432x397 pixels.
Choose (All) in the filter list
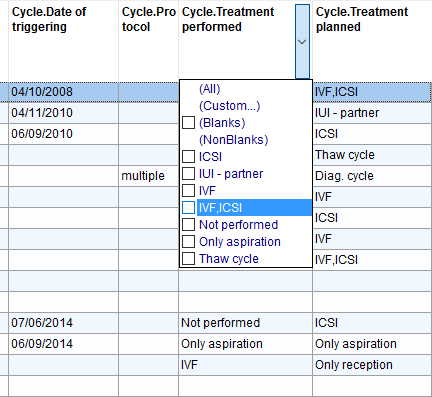(x=210, y=89)
